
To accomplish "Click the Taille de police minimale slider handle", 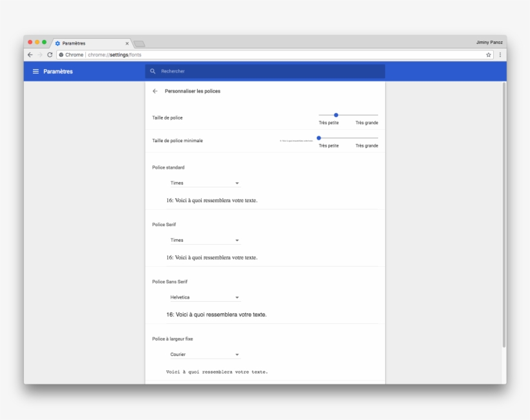I will point(319,138).
